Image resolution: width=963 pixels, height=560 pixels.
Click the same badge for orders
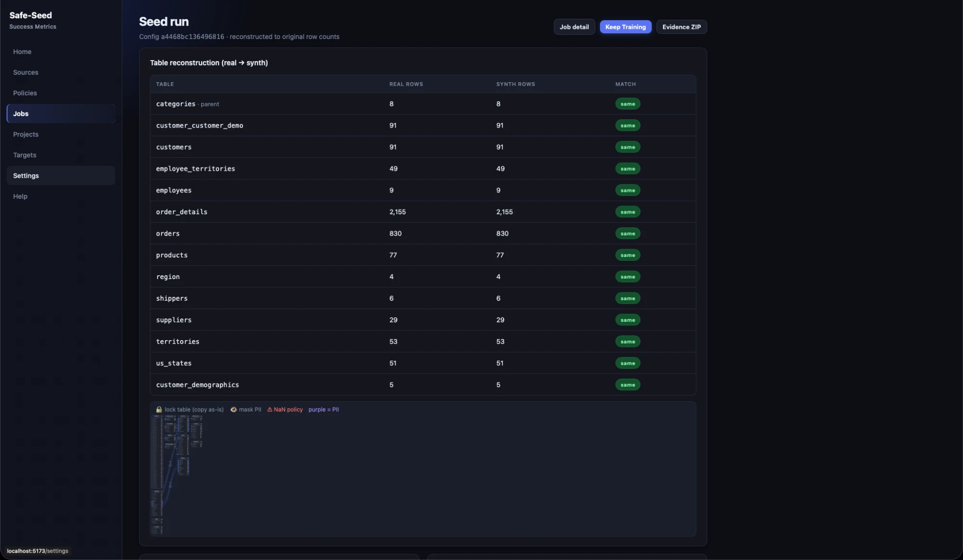(x=627, y=234)
